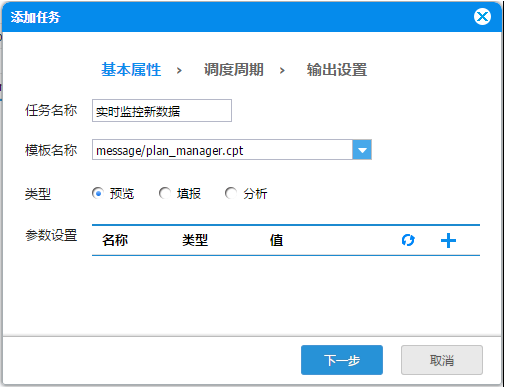Click the 名称 column header
The height and width of the screenshot is (387, 505).
[115, 240]
